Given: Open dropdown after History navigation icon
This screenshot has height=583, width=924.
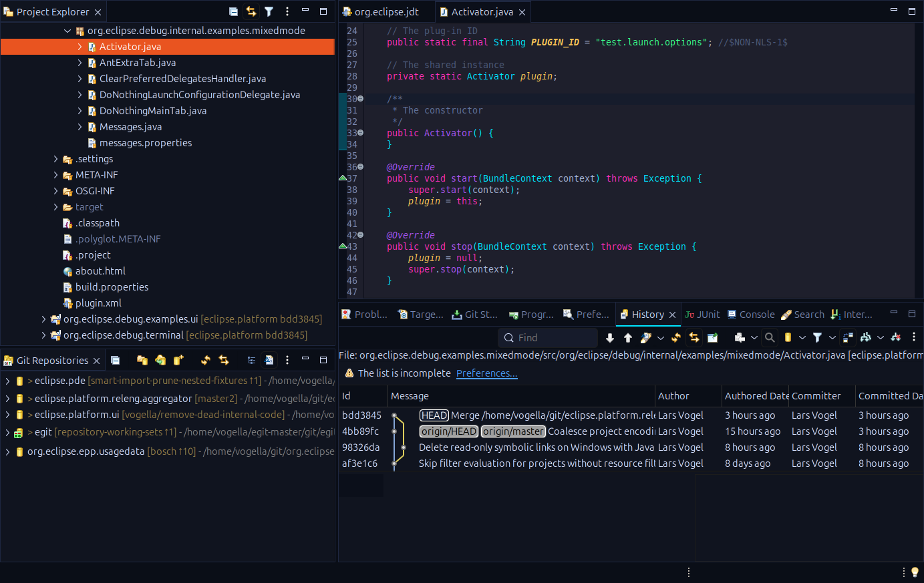Looking at the screenshot, I should 754,338.
